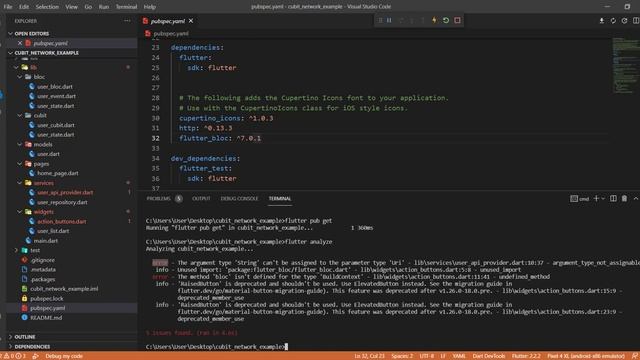Split the terminal panel
Image resolution: width=640 pixels, height=360 pixels.
point(613,198)
